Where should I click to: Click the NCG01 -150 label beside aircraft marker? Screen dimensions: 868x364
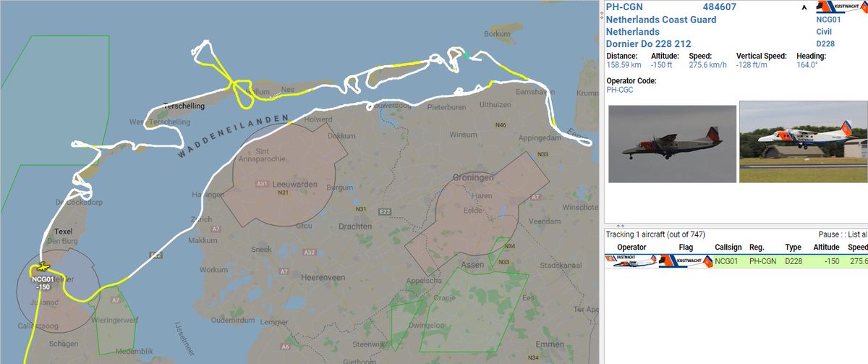[x=43, y=284]
